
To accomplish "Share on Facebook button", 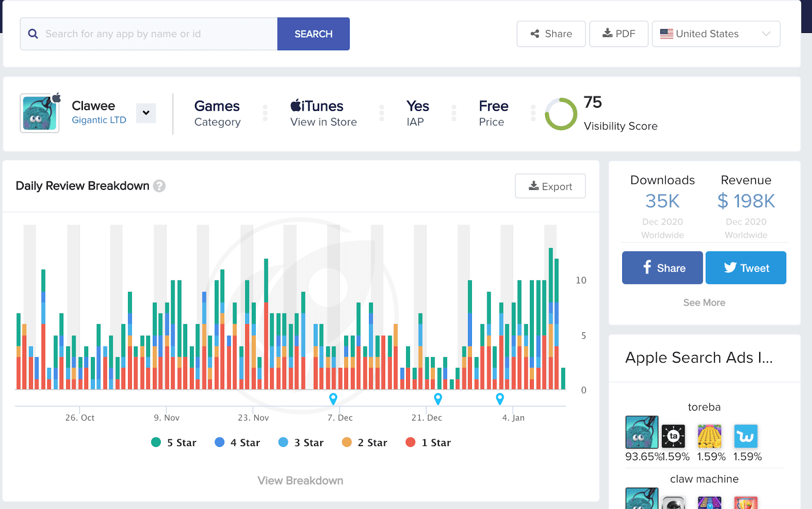I will tap(662, 268).
